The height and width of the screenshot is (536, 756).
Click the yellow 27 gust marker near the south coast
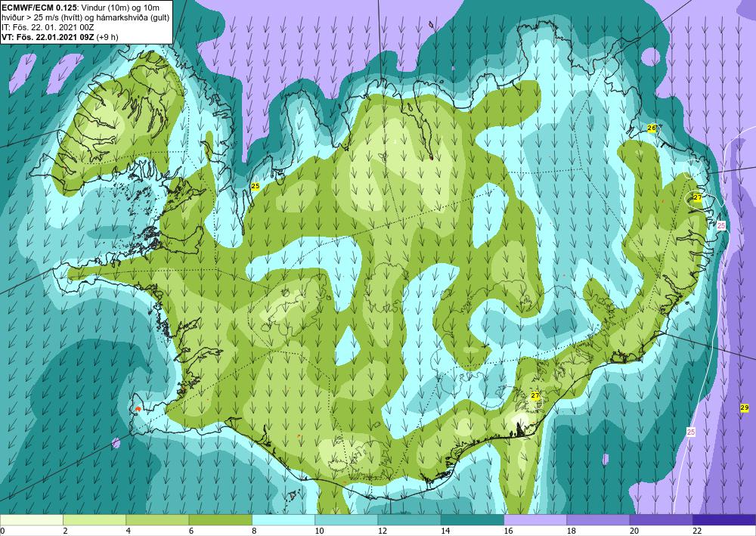535,395
